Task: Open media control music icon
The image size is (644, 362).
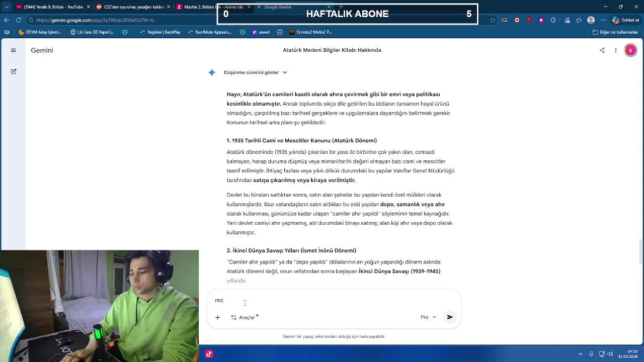Action: (x=567, y=20)
